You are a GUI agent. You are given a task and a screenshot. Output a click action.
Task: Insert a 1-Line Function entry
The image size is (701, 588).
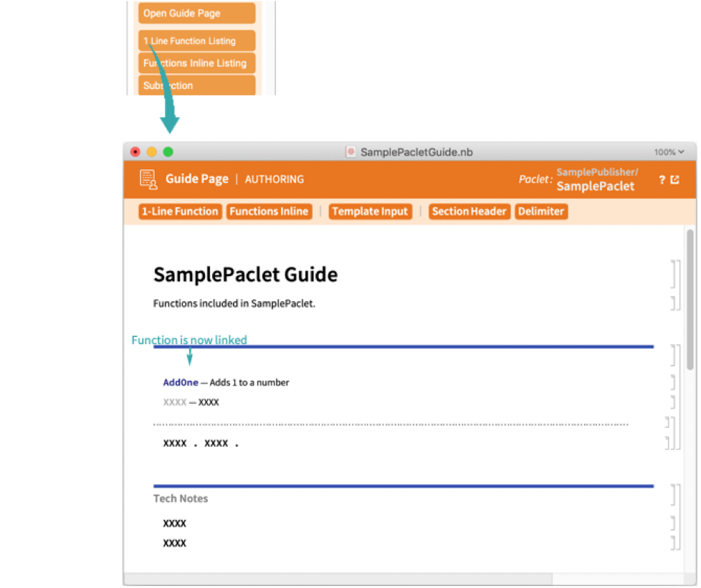[179, 212]
